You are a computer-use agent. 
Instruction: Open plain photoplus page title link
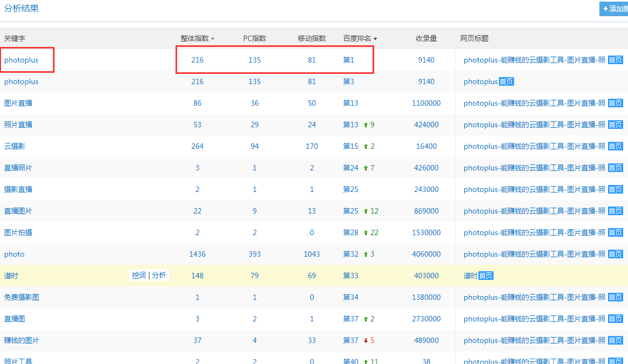pyautogui.click(x=481, y=81)
